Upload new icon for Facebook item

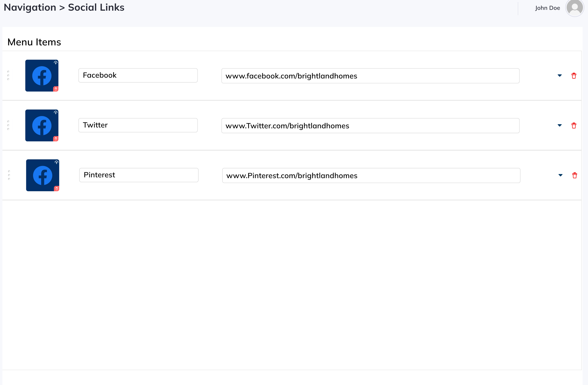tap(55, 63)
